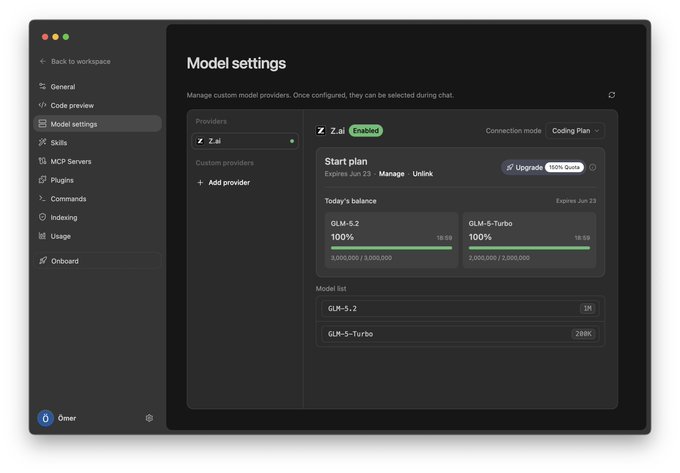Image resolution: width=680 pixels, height=473 pixels.
Task: Open General settings page
Action: [x=97, y=86]
